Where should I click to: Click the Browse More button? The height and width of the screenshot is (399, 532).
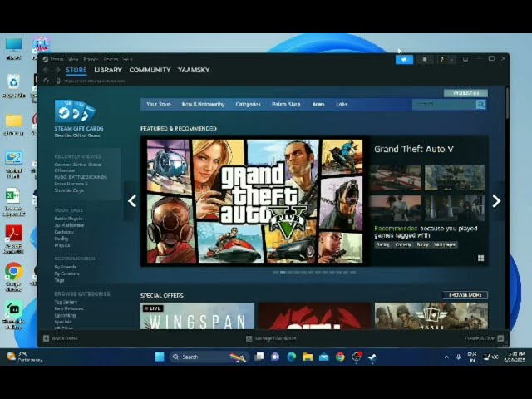pos(465,295)
